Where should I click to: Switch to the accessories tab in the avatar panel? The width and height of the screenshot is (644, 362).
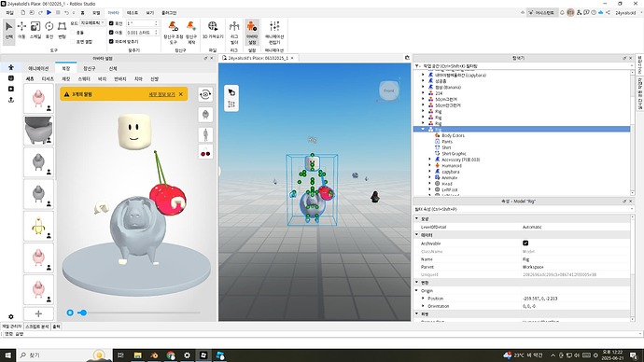click(89, 68)
